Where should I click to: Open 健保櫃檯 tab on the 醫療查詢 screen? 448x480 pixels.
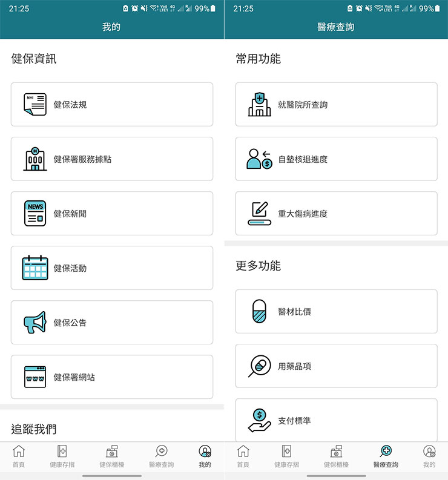tap(335, 456)
